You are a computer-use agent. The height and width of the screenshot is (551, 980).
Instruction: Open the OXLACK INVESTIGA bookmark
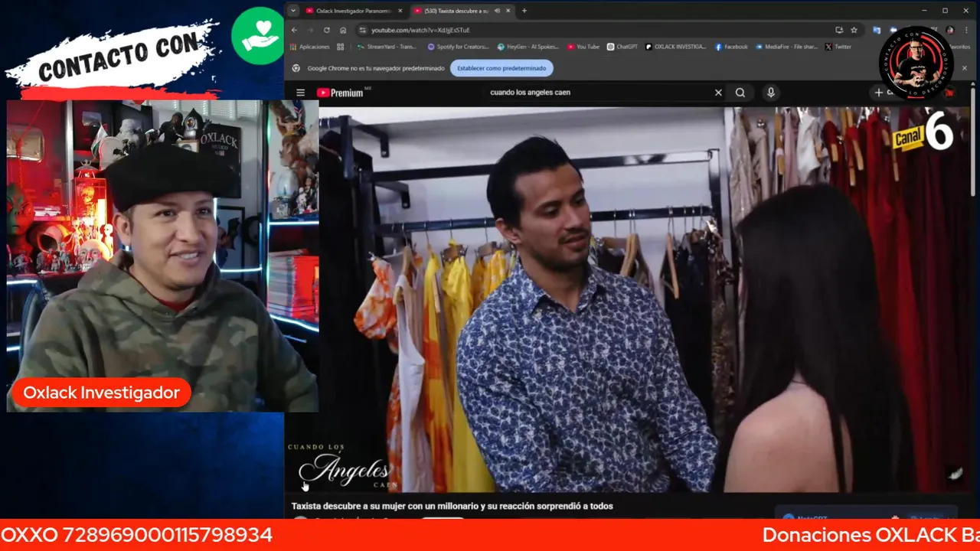point(675,47)
